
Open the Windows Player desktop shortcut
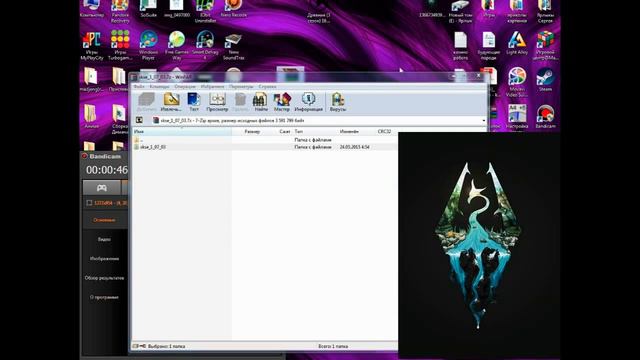click(x=148, y=45)
